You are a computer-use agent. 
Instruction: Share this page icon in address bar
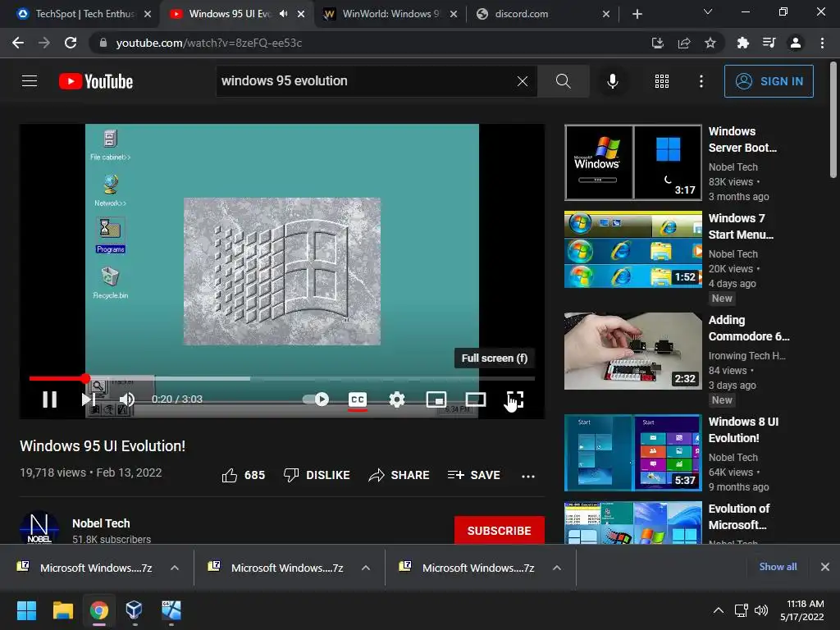coord(684,43)
